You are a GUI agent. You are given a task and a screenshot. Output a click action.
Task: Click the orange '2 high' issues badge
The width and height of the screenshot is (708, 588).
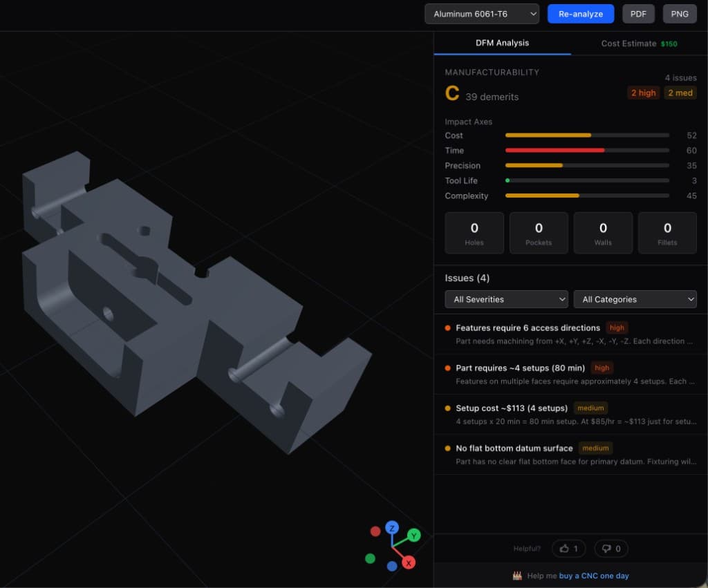[642, 92]
